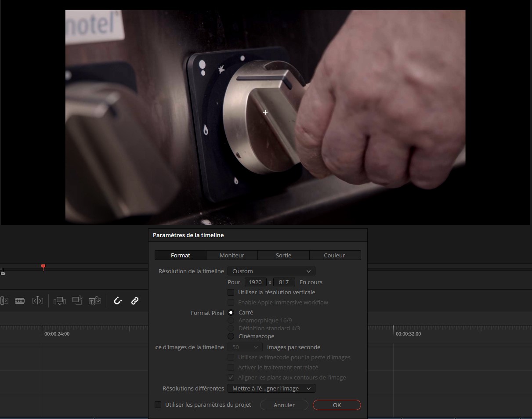Viewport: 532px width, 419px height.
Task: Click the bracketed arrows trim icon beside the blade
Action: 37,301
